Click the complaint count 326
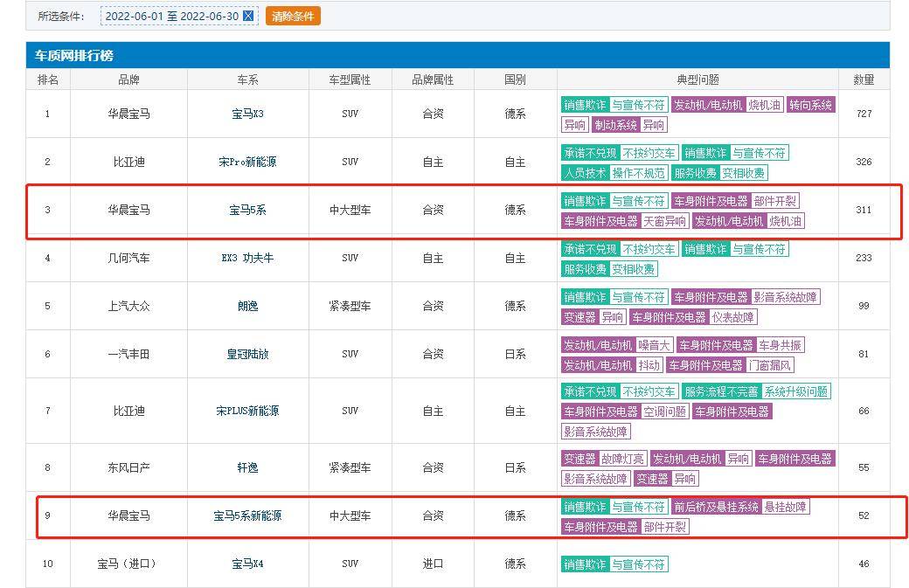 [x=864, y=163]
